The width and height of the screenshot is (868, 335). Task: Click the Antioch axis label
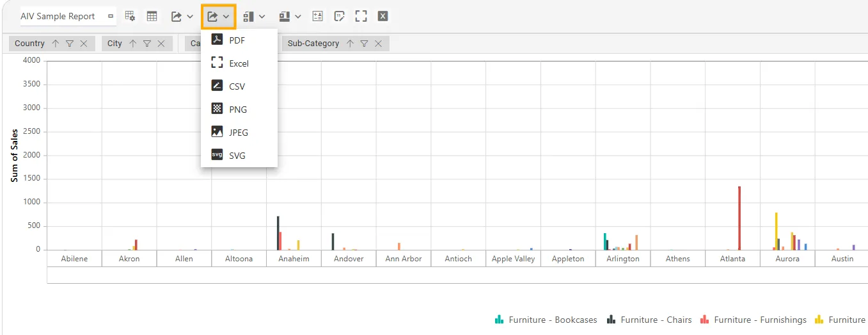pos(459,259)
